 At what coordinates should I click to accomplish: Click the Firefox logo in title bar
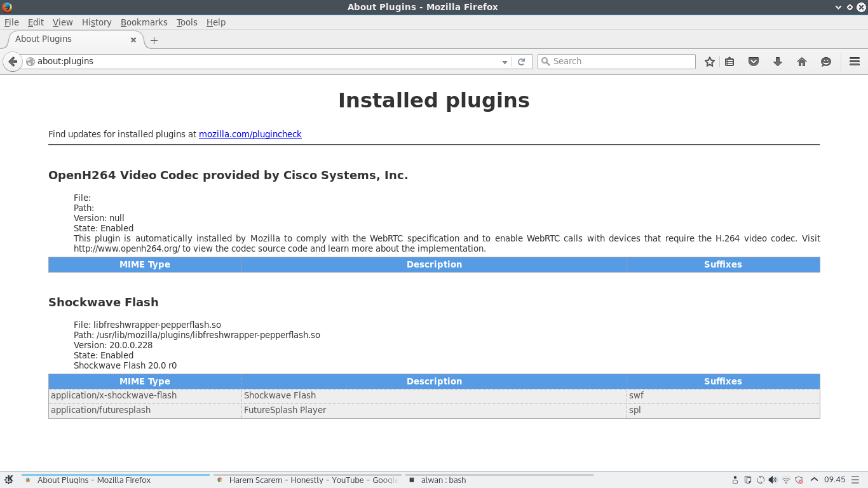coord(7,7)
